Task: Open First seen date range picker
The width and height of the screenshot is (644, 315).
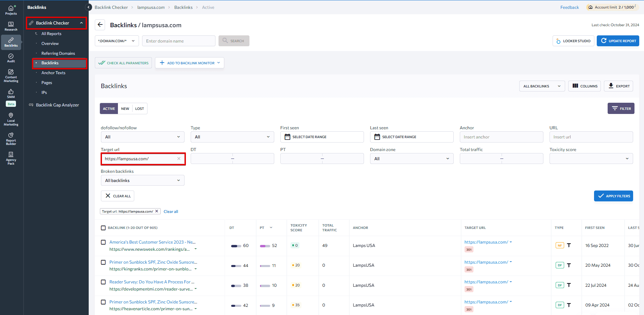Action: 322,137
